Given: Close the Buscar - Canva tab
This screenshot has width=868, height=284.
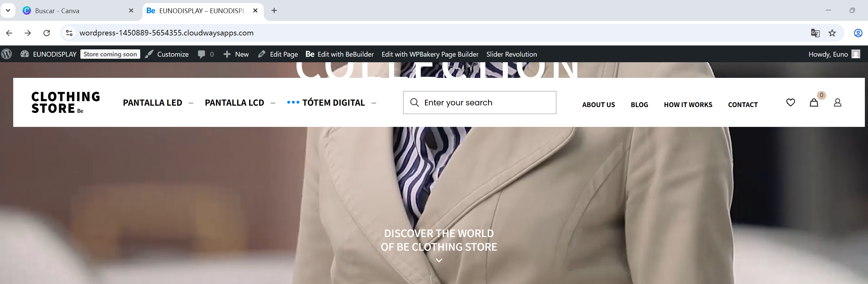Looking at the screenshot, I should [x=131, y=10].
